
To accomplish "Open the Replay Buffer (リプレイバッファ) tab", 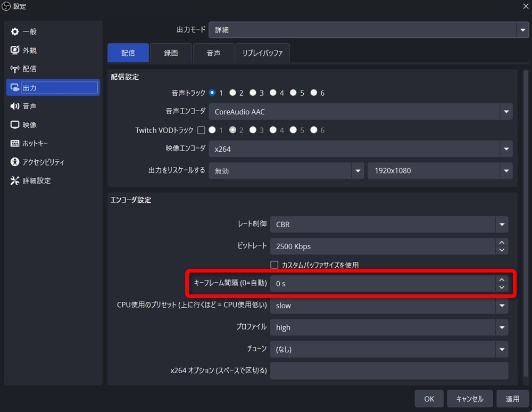I will 262,53.
